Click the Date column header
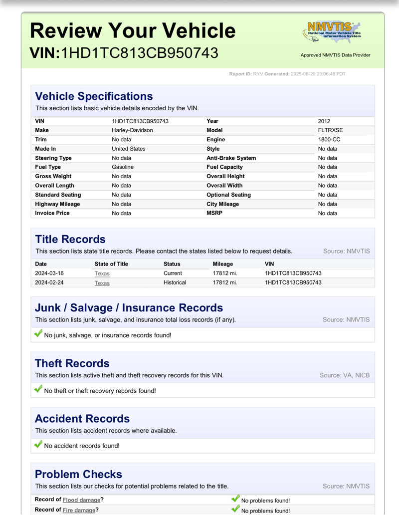 41,264
